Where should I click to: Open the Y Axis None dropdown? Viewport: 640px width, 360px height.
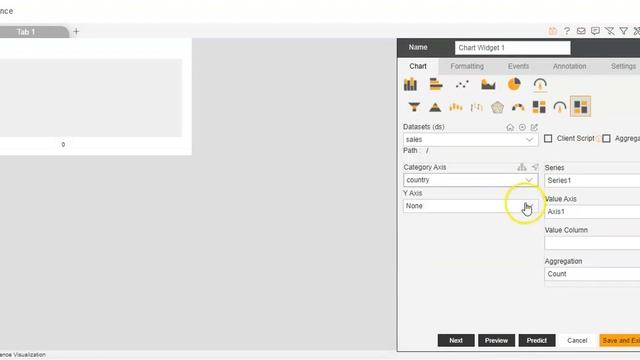pyautogui.click(x=471, y=206)
